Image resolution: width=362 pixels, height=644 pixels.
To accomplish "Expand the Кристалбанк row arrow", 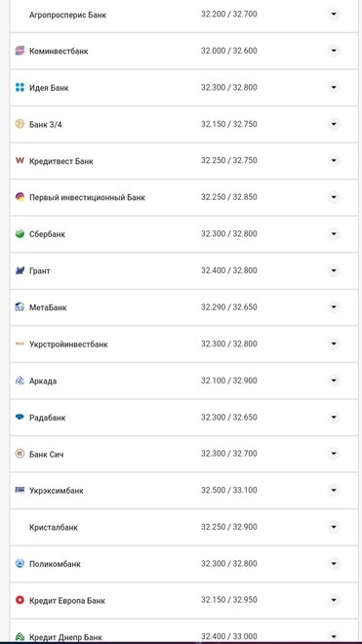I will tap(334, 527).
